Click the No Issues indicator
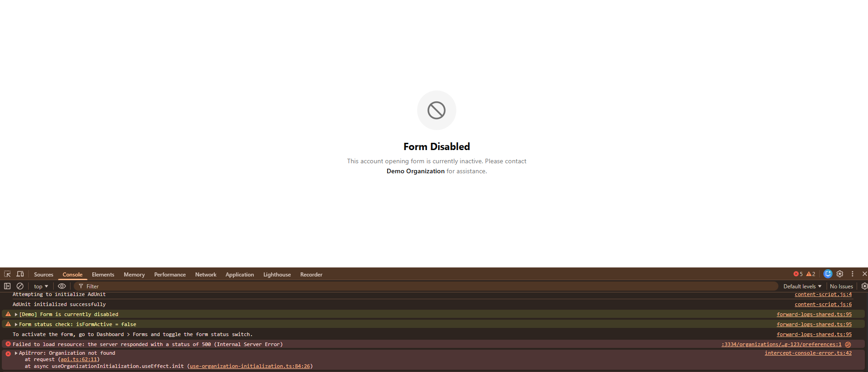Image resolution: width=868 pixels, height=372 pixels. click(841, 287)
